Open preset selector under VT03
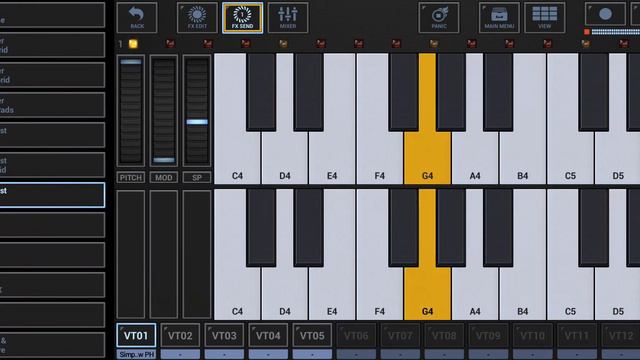 pos(224,354)
